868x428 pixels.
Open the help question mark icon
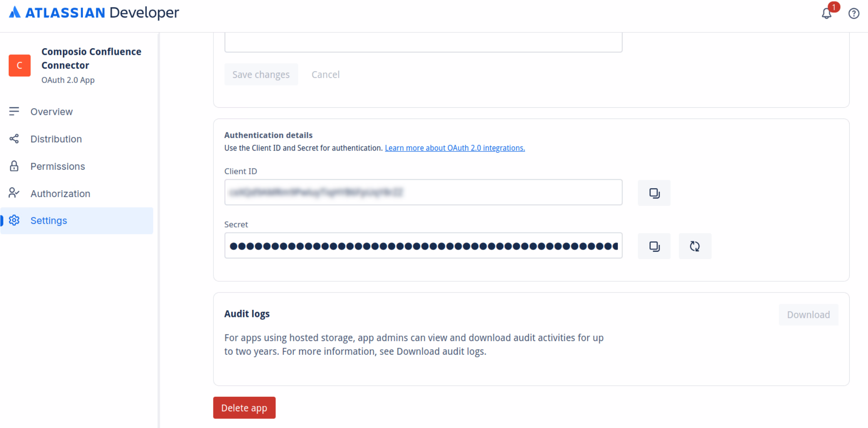853,14
